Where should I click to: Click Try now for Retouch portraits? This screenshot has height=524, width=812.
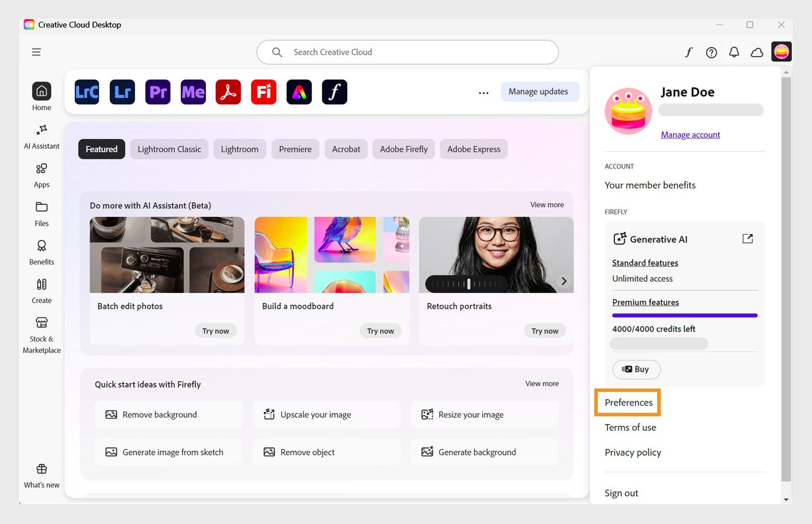point(545,331)
